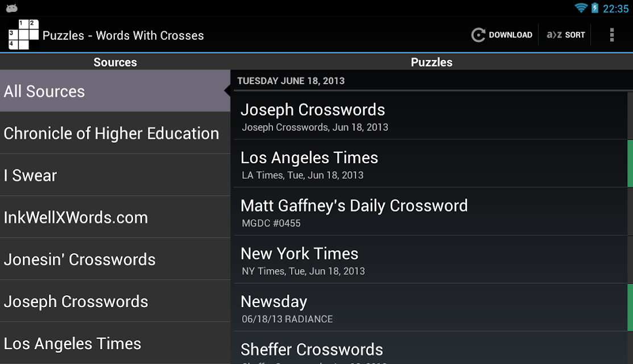Open the Los Angeles Times puzzle
Screen dimensions: 633x364
tap(431, 164)
